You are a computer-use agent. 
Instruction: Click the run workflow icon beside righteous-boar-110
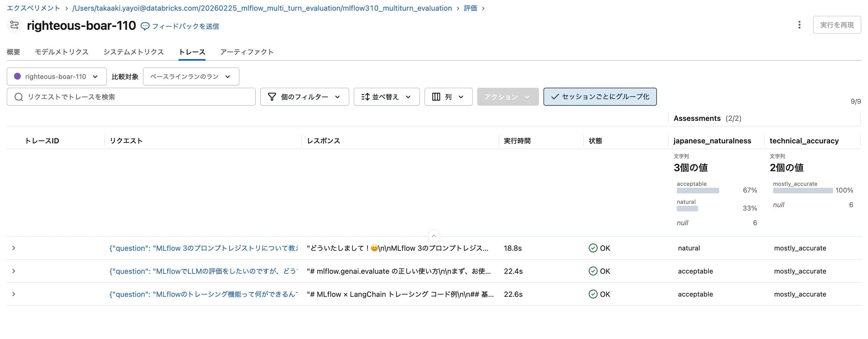pos(14,25)
